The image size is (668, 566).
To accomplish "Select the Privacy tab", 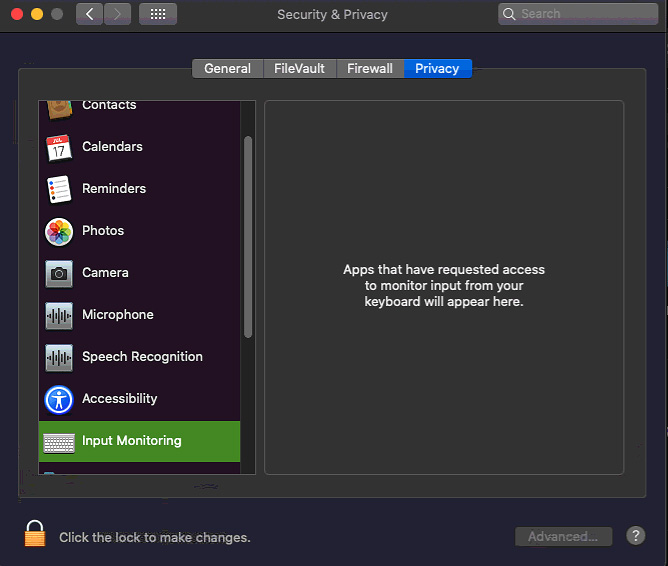I will 438,69.
